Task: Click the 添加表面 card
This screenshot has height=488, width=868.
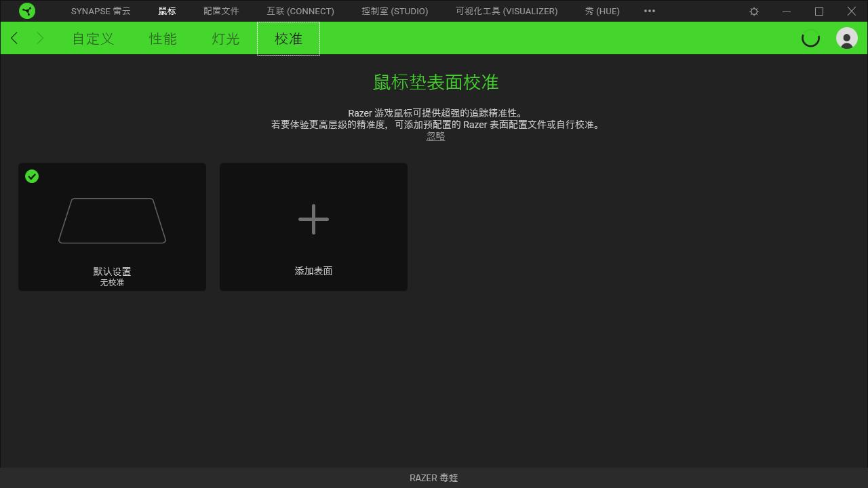Action: click(313, 226)
